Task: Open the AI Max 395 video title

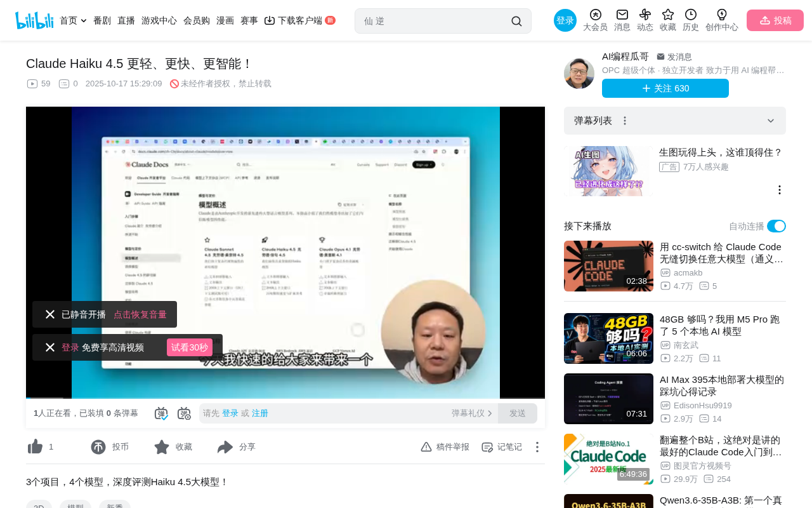Action: (722, 385)
